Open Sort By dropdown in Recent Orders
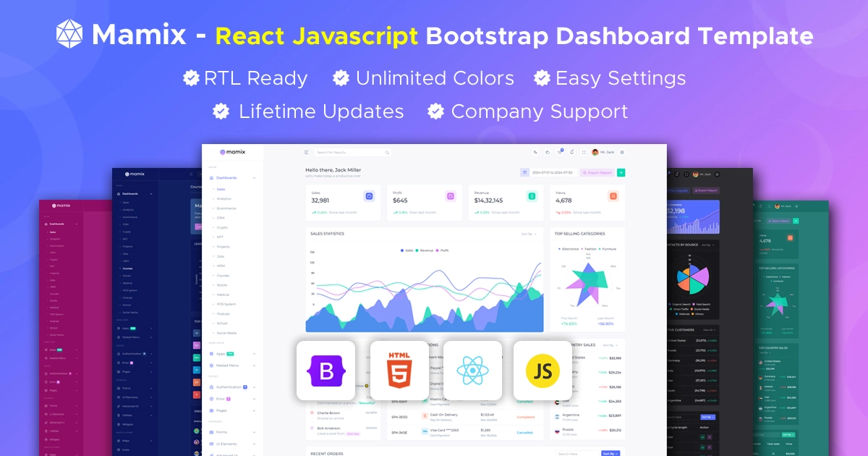 [610, 453]
